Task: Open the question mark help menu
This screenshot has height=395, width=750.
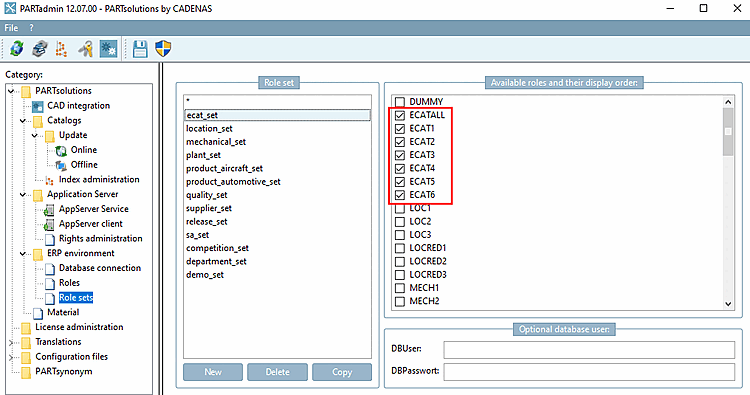Action: tap(32, 28)
